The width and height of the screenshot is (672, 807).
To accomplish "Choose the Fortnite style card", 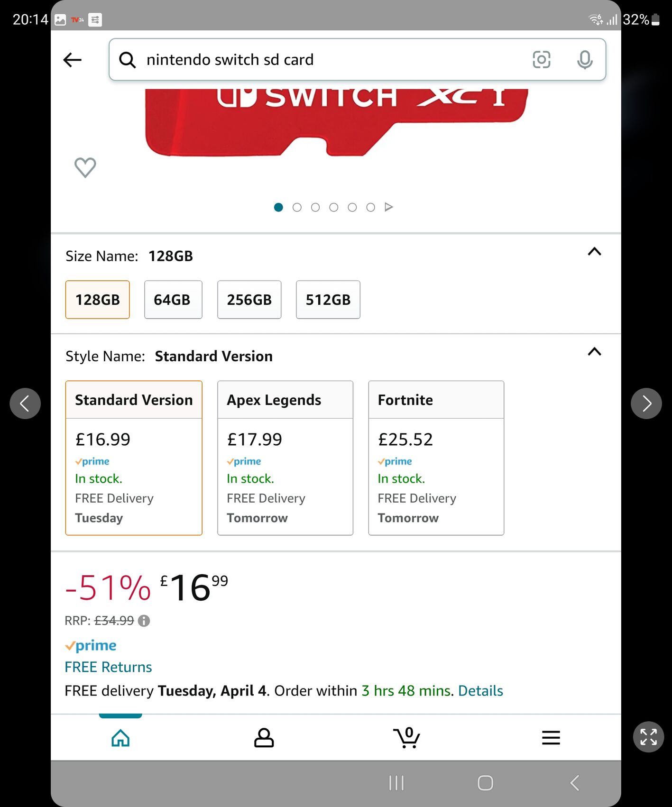I will [x=436, y=458].
